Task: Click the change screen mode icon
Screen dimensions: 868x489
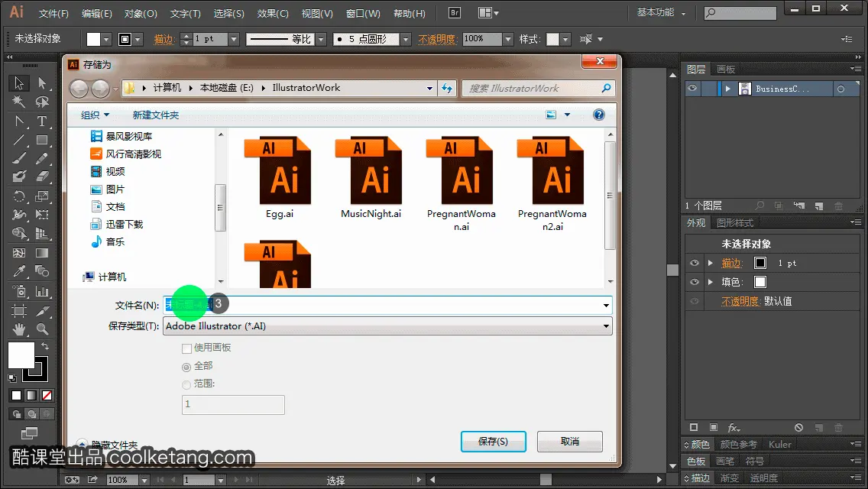Action: (29, 433)
